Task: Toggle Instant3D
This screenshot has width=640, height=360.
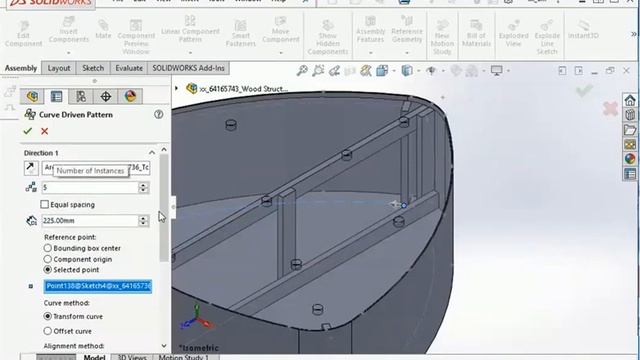Action: point(583,30)
